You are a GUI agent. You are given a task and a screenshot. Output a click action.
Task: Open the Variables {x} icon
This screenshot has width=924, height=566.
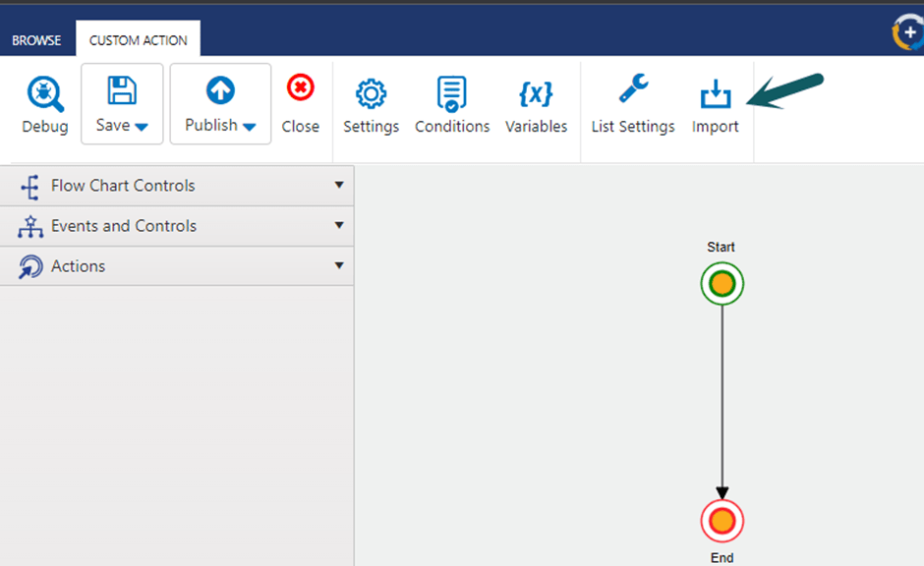point(536,95)
